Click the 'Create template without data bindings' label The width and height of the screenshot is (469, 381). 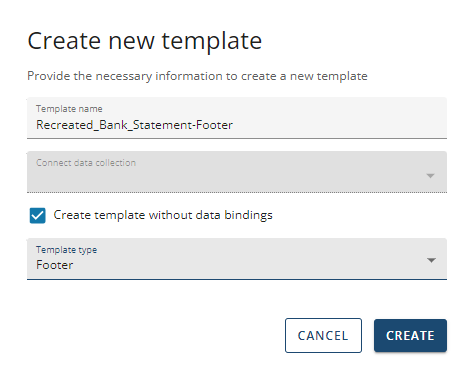(163, 215)
